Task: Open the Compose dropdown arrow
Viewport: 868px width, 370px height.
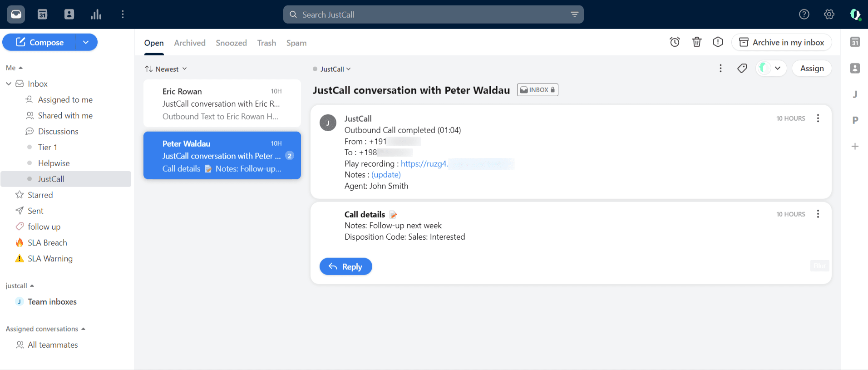Action: coord(86,42)
